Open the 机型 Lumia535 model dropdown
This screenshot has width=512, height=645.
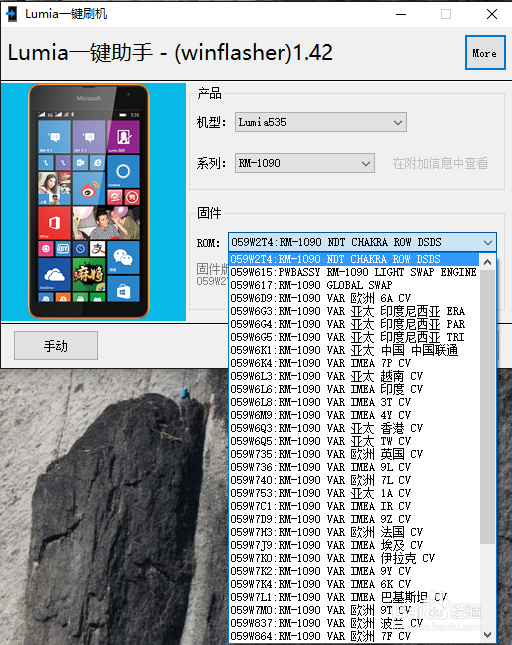321,122
